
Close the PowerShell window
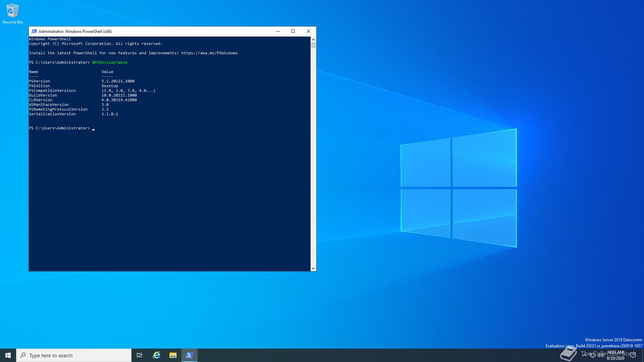pyautogui.click(x=309, y=31)
